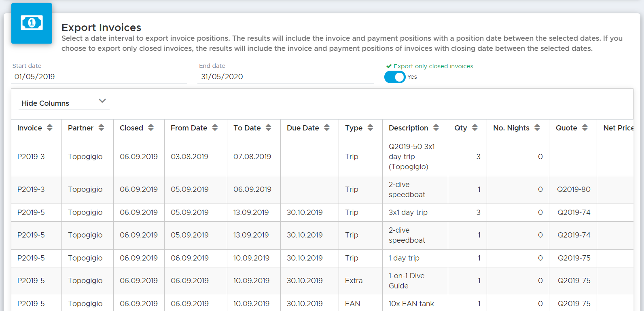Sort by From Date sort icon
This screenshot has width=644, height=311.
(215, 128)
